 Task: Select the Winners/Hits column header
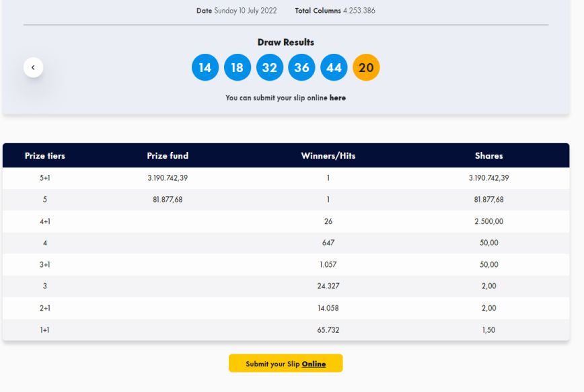click(x=328, y=155)
